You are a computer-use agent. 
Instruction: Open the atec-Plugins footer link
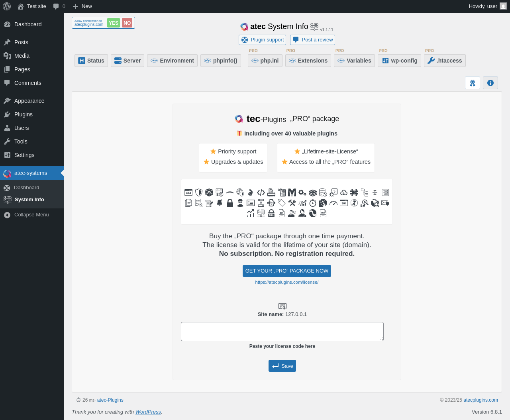(110, 400)
